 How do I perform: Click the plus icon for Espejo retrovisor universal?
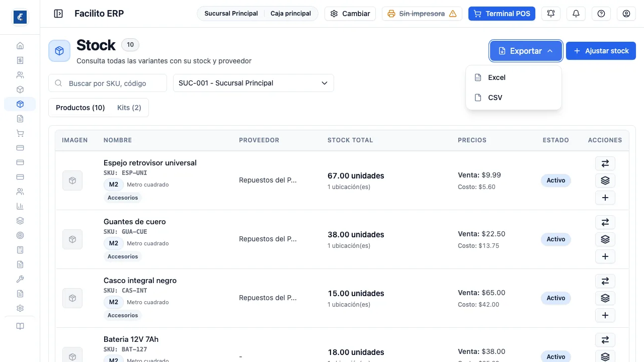pos(605,198)
